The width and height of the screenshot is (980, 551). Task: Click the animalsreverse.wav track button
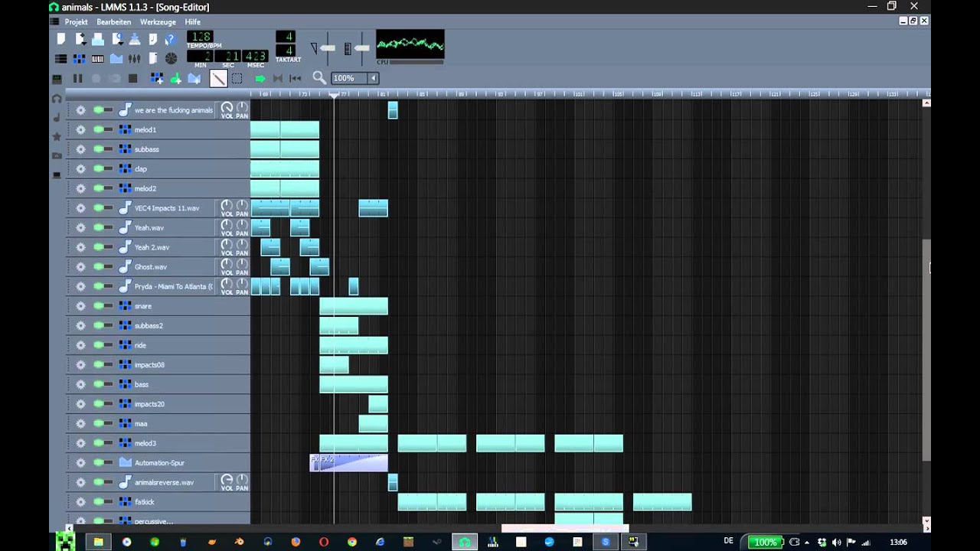tap(166, 482)
